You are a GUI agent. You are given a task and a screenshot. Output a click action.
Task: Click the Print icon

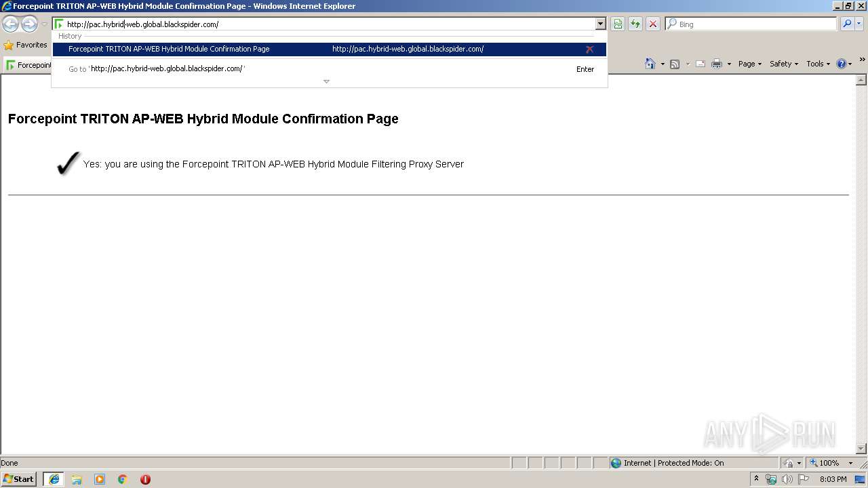(x=717, y=64)
